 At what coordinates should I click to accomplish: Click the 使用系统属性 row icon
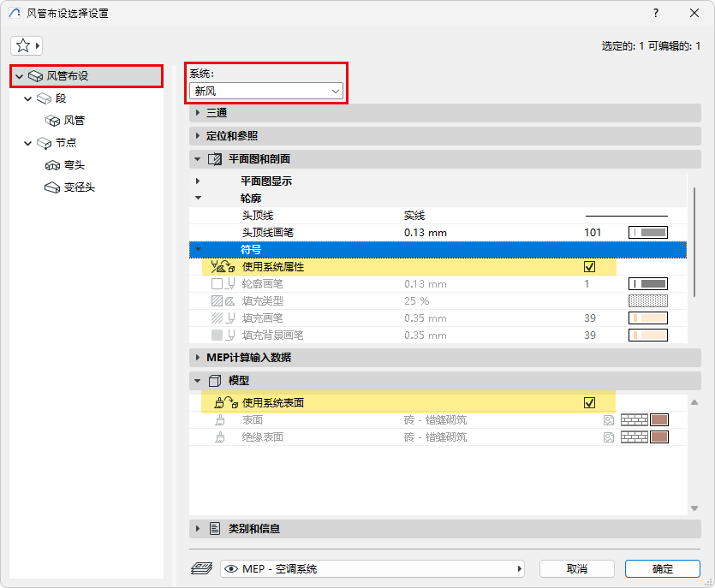click(x=223, y=267)
